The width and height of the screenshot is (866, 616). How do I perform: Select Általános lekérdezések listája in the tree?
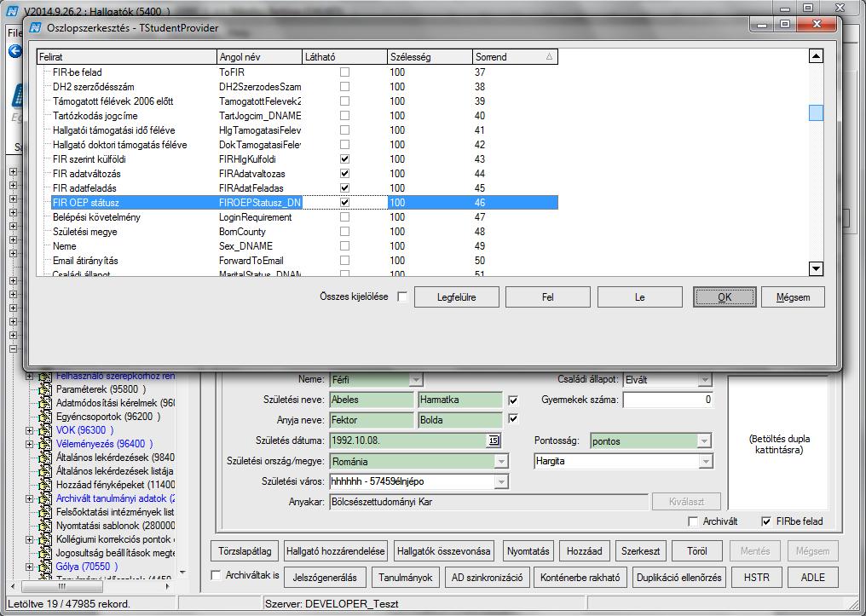[114, 471]
